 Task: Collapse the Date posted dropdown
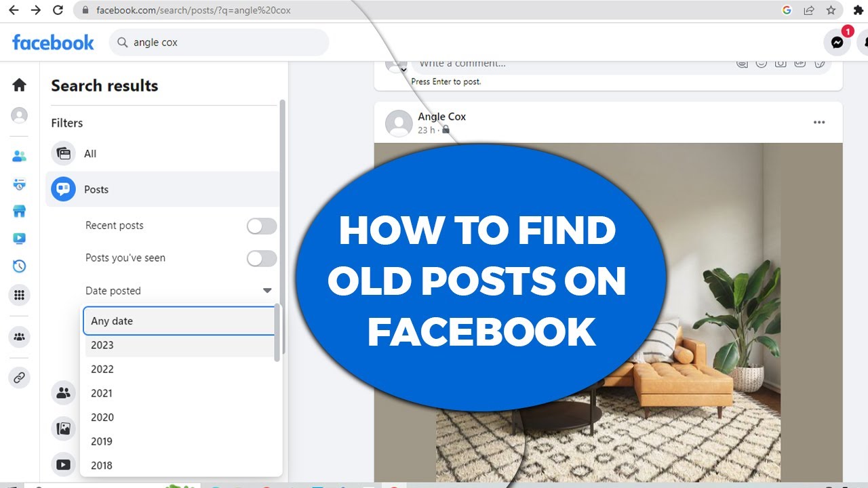tap(267, 291)
